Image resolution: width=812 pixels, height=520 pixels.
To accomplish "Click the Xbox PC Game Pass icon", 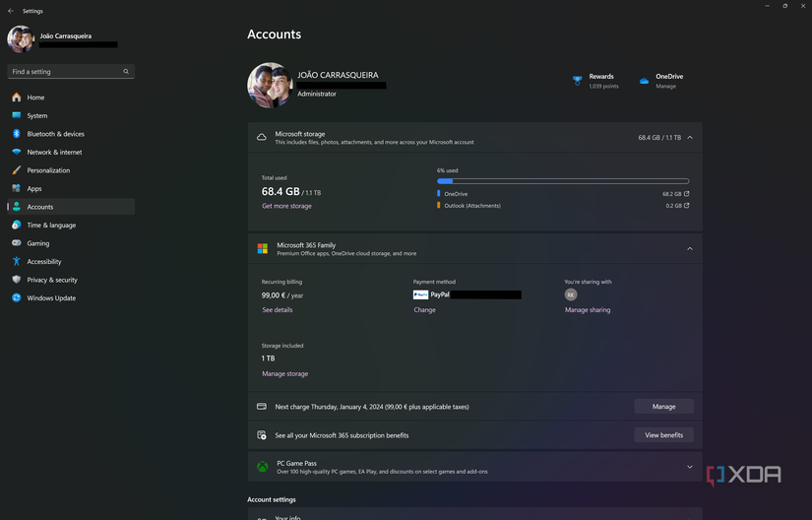I will (263, 467).
